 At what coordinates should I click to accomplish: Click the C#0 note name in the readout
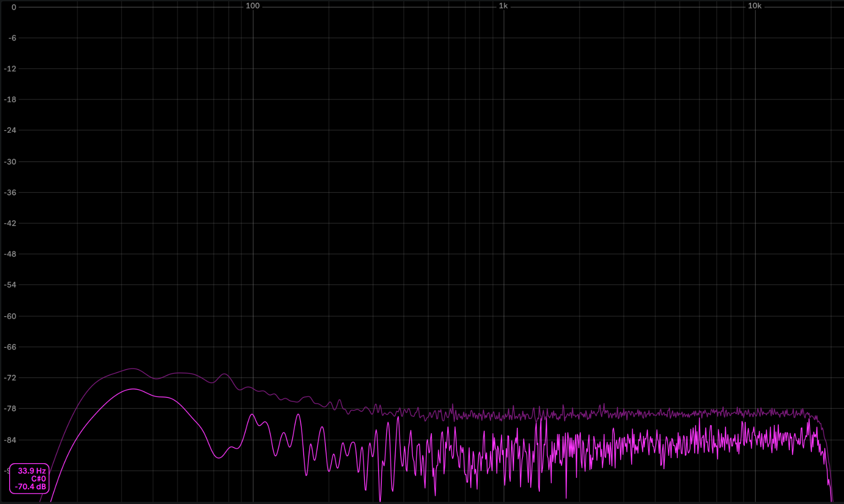38,479
